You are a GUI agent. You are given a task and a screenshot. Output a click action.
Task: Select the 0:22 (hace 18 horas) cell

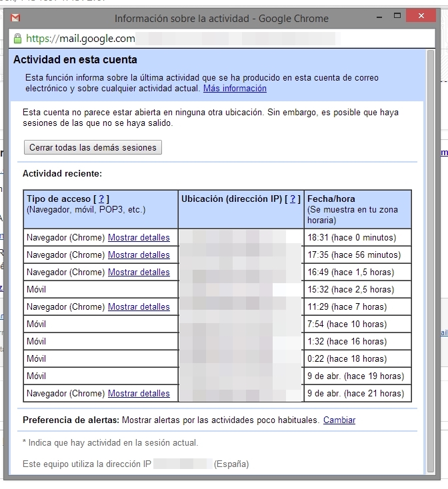(357, 359)
